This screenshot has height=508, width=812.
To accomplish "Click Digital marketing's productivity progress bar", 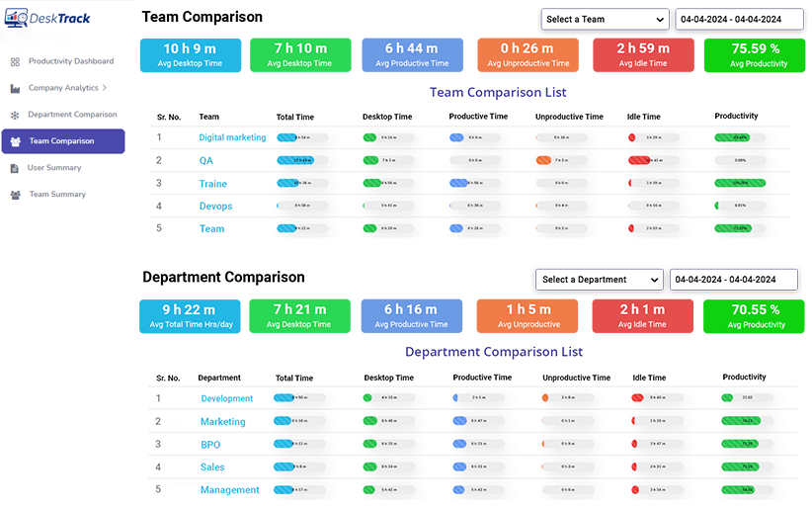I will [740, 137].
